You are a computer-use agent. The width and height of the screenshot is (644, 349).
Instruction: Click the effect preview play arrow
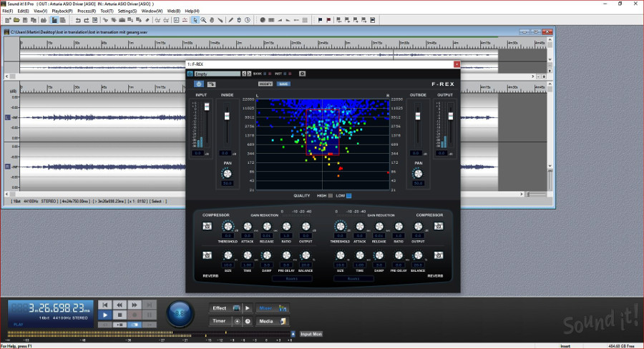[248, 308]
